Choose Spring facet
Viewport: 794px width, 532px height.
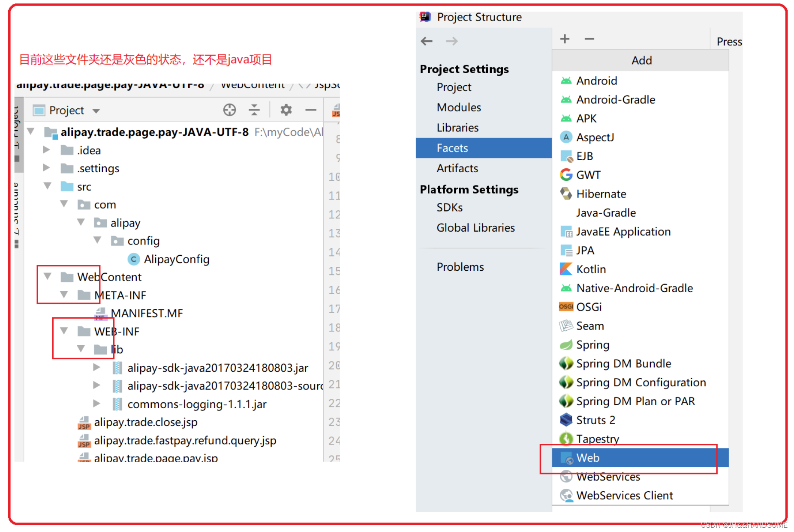[640, 344]
